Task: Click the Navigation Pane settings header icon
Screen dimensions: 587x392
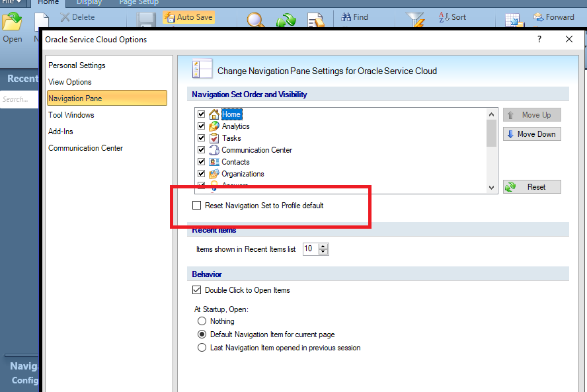Action: pyautogui.click(x=202, y=69)
